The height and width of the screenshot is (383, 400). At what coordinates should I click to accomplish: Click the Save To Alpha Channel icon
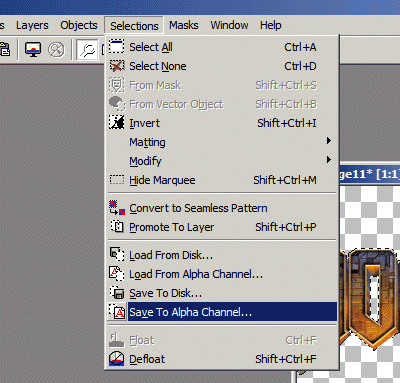tap(117, 312)
